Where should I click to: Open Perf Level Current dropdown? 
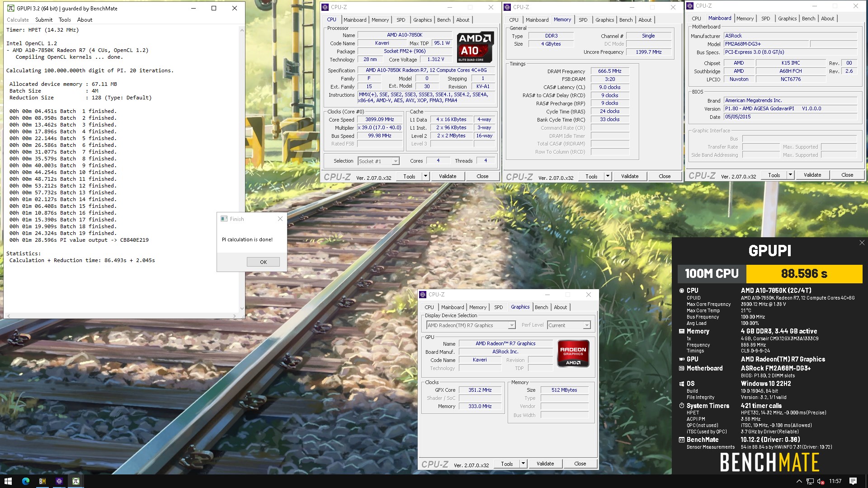[569, 325]
